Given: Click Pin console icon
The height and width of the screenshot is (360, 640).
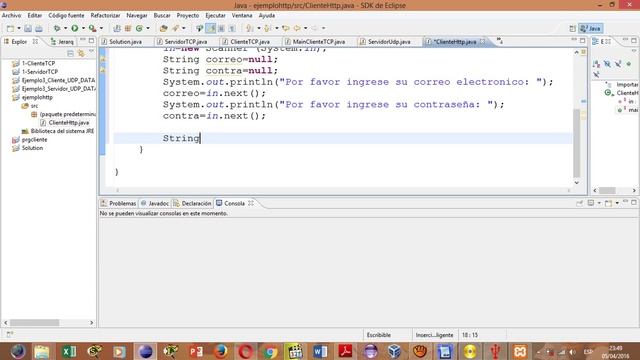Looking at the screenshot, I should pos(579,203).
